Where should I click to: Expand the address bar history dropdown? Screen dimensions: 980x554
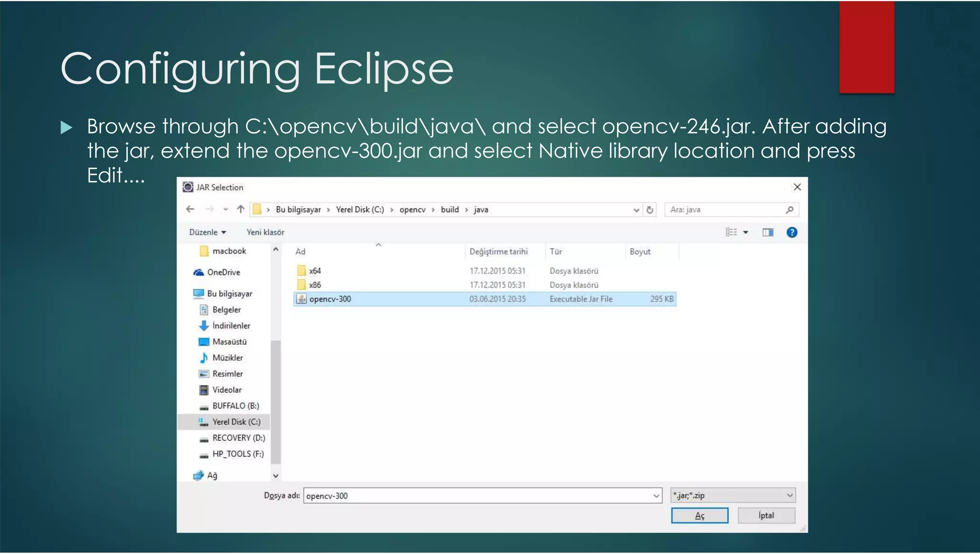pos(636,210)
